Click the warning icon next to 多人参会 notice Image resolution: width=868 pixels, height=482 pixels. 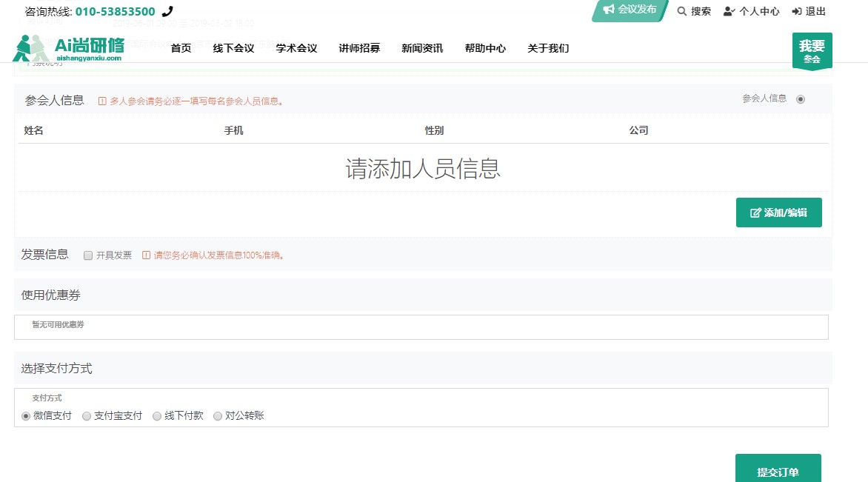tap(102, 101)
